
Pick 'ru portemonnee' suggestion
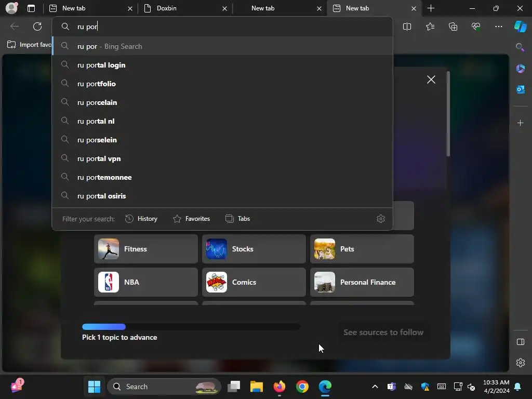[x=222, y=177]
